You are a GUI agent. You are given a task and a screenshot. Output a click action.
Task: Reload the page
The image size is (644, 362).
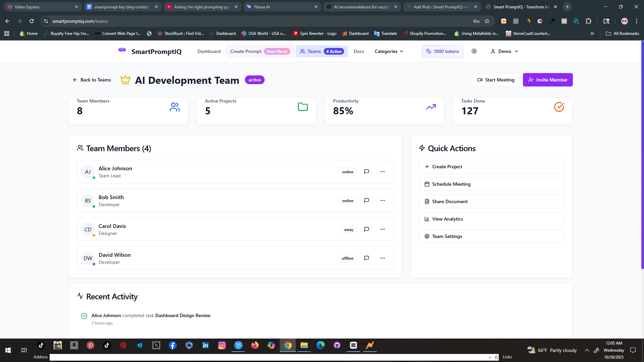32,21
